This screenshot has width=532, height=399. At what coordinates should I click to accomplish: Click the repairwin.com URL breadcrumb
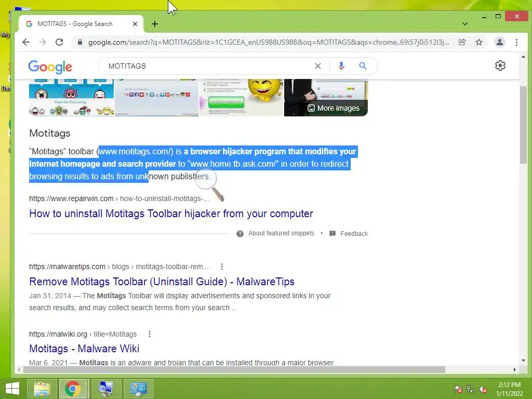(119, 198)
